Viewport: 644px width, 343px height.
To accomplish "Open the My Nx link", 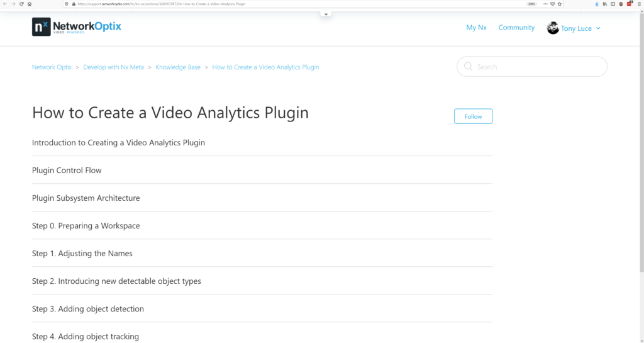I will click(476, 28).
